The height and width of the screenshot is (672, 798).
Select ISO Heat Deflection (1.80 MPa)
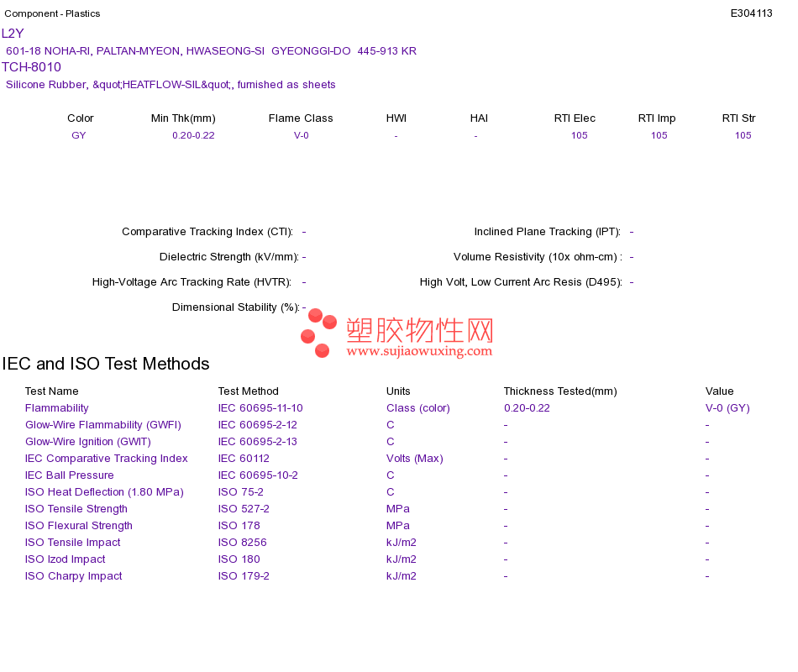(x=104, y=492)
